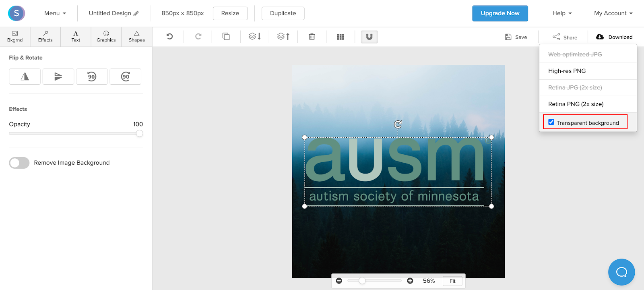Send the layer backward
The height and width of the screenshot is (290, 644).
255,37
